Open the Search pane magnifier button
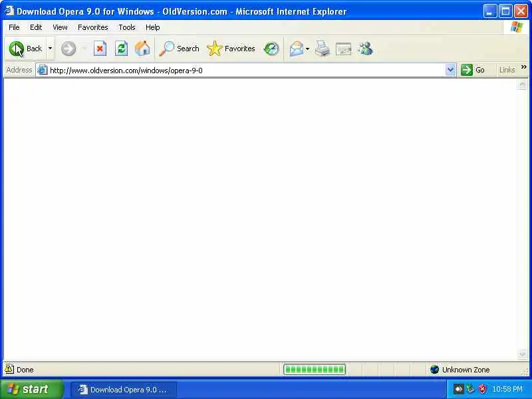 click(179, 49)
